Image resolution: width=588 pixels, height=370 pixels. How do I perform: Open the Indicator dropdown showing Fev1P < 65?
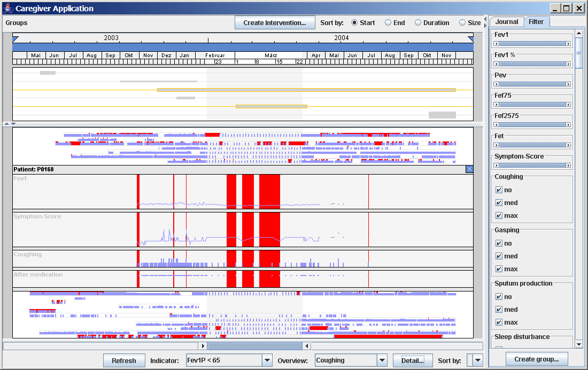click(x=267, y=360)
